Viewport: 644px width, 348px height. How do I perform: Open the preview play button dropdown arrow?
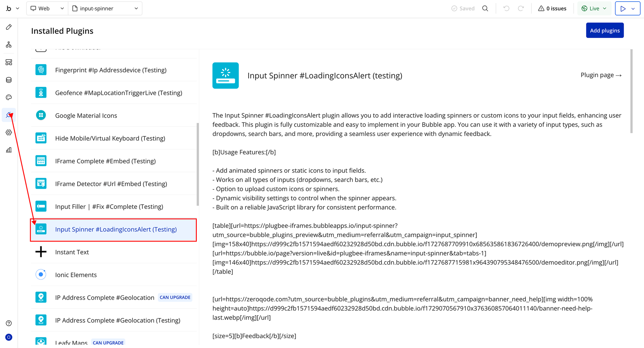pyautogui.click(x=633, y=8)
